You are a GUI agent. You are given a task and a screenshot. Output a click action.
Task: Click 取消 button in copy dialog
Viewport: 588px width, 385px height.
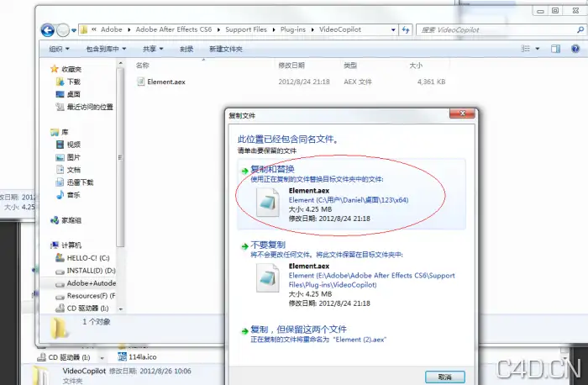coord(444,377)
